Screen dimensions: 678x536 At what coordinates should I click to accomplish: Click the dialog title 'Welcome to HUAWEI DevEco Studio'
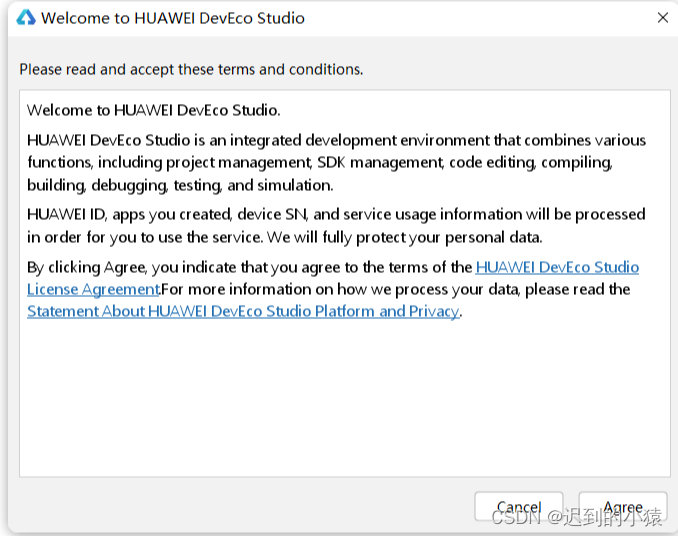coord(173,18)
